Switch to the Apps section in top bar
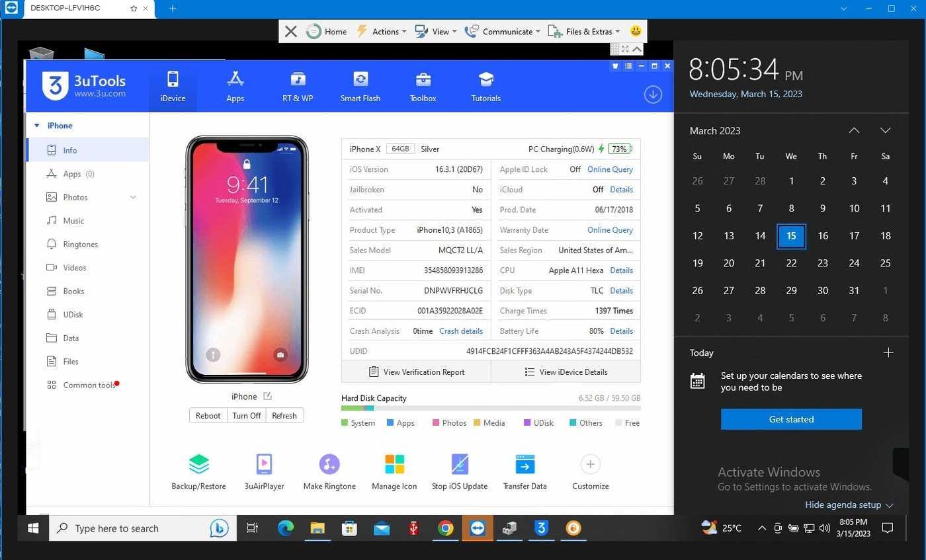Screen dimensions: 926x560 pos(235,86)
